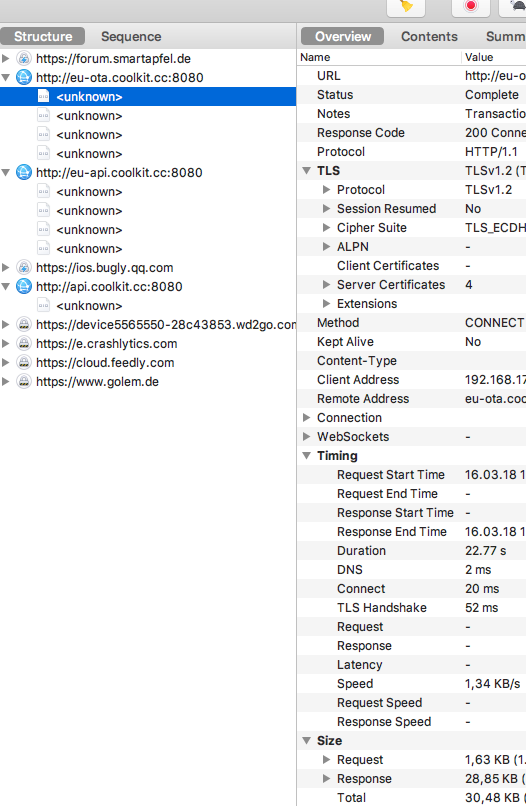Click the lock icon beside cloud.feedly.com

[x=24, y=362]
